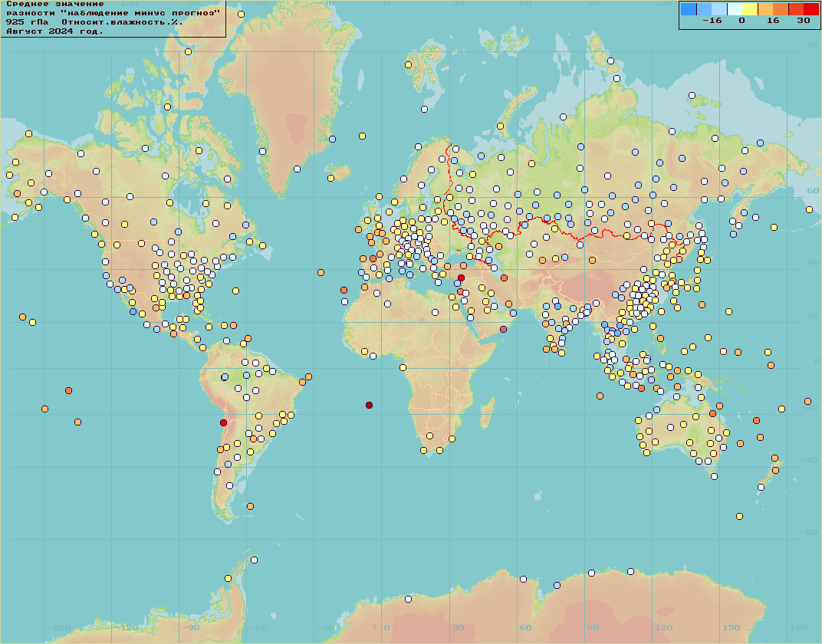Click the red-orange swatch above 30
This screenshot has width=822, height=644.
[x=796, y=9]
